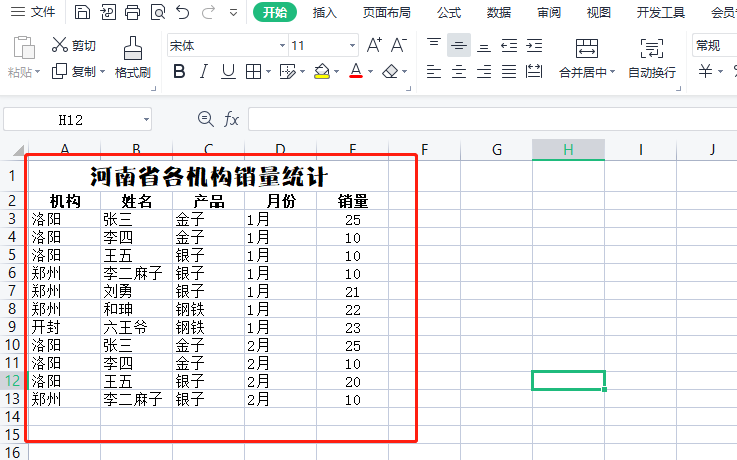Screen dimensions: 737x460
Task: Click the decrease indent icon
Action: (x=509, y=45)
